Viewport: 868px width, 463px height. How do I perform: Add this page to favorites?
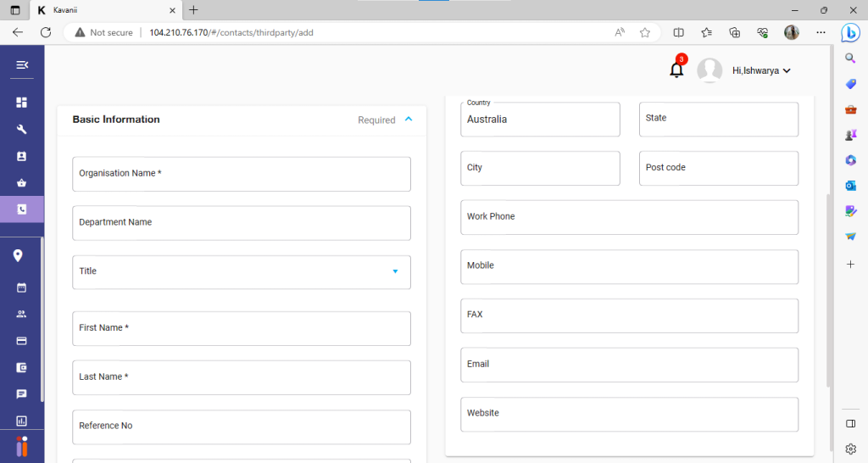click(645, 32)
